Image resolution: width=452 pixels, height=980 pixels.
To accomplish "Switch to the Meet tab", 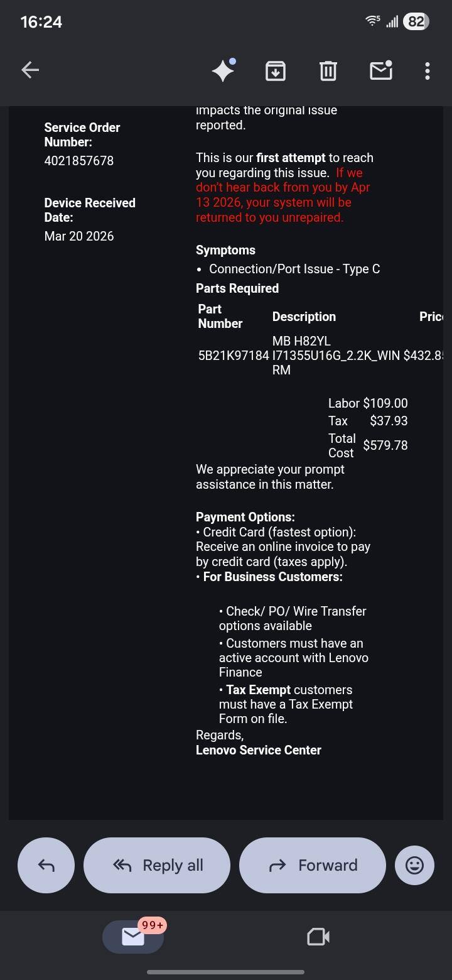I will [318, 936].
